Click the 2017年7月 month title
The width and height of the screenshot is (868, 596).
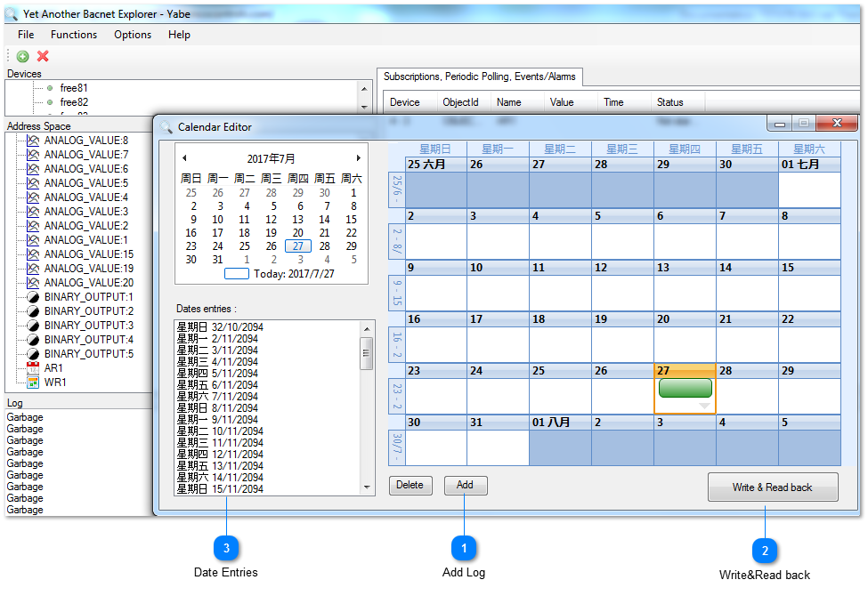[x=271, y=159]
